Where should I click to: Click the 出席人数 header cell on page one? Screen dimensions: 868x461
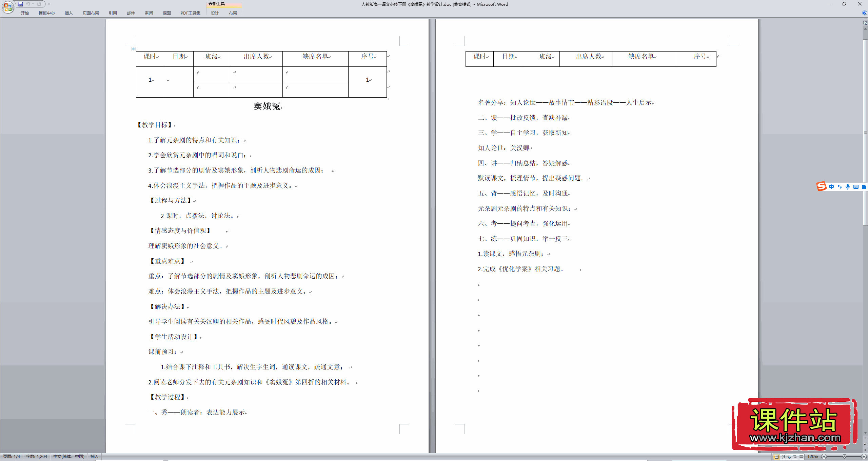(x=256, y=59)
